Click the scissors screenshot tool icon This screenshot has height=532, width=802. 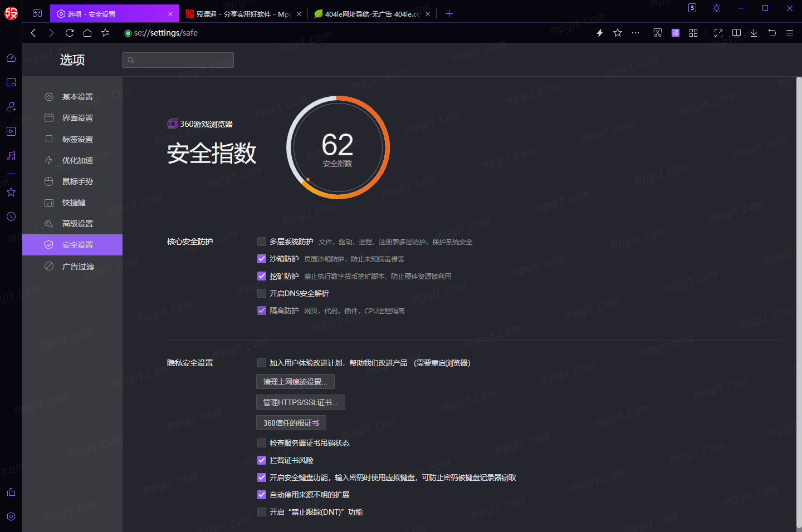click(658, 33)
